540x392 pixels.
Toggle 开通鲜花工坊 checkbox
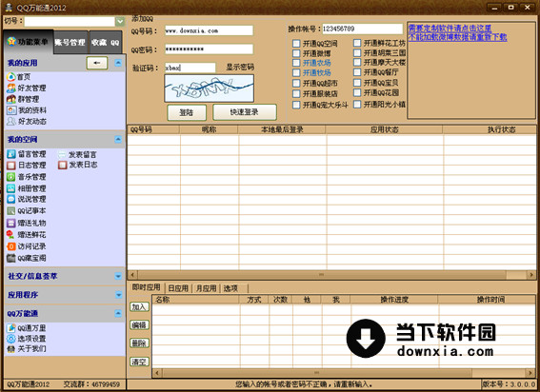357,43
